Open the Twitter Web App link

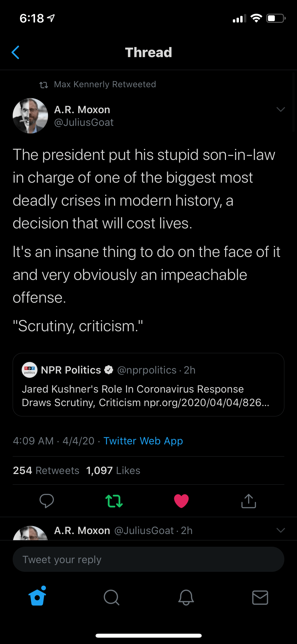(x=143, y=441)
